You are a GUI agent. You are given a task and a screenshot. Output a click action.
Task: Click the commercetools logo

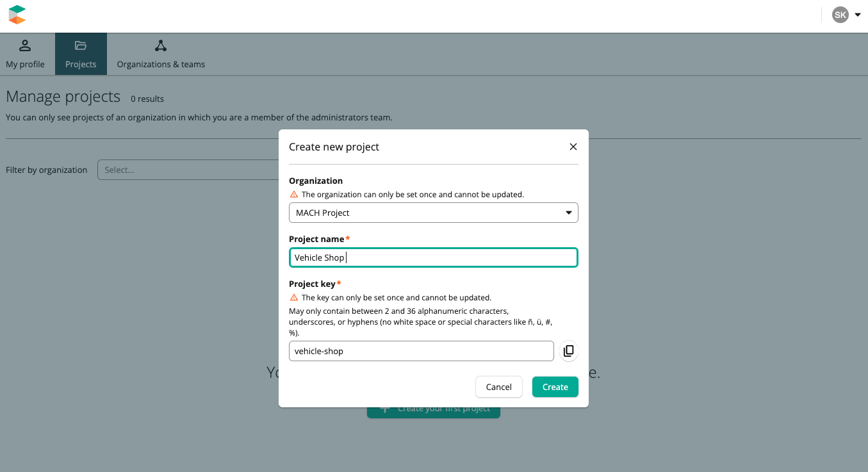[x=17, y=15]
